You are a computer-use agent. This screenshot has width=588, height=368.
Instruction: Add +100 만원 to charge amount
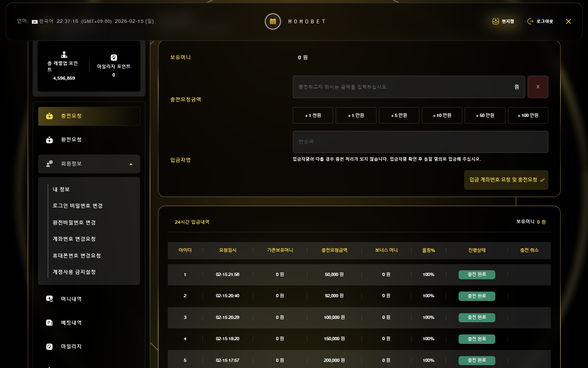coord(528,115)
